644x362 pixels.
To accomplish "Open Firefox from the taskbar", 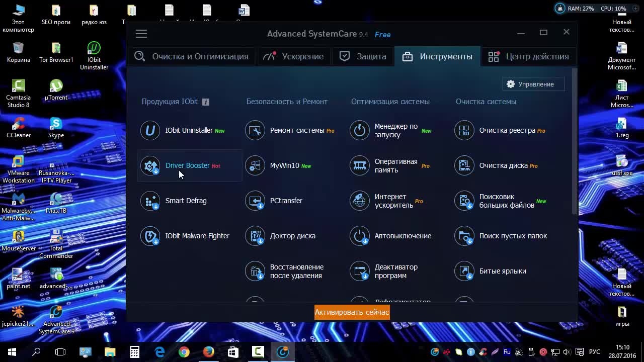I will point(209,352).
